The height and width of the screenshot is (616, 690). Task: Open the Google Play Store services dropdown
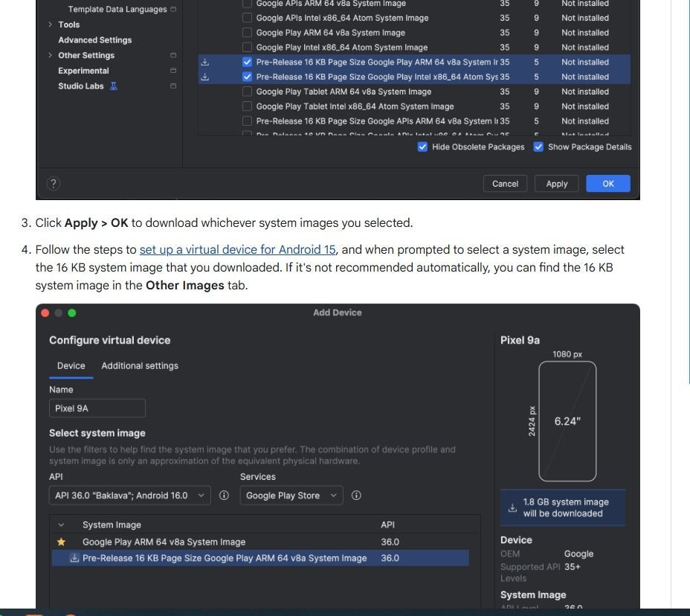(291, 495)
